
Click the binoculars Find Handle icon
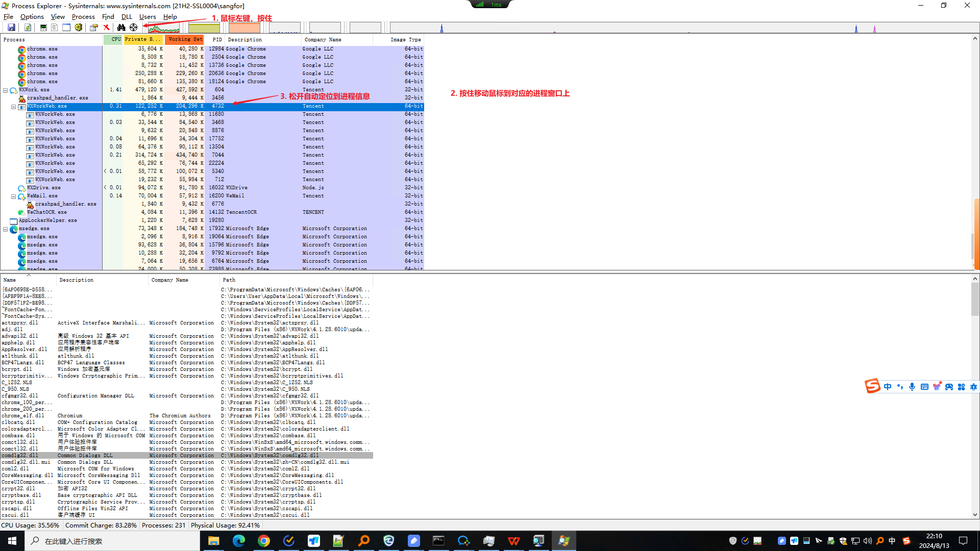point(121,28)
